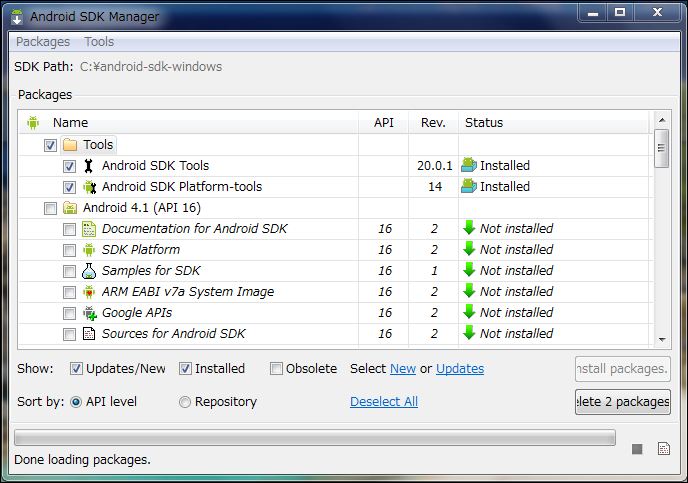Click the green arrow for Sources for Android SDK
The width and height of the screenshot is (688, 483).
click(x=469, y=333)
